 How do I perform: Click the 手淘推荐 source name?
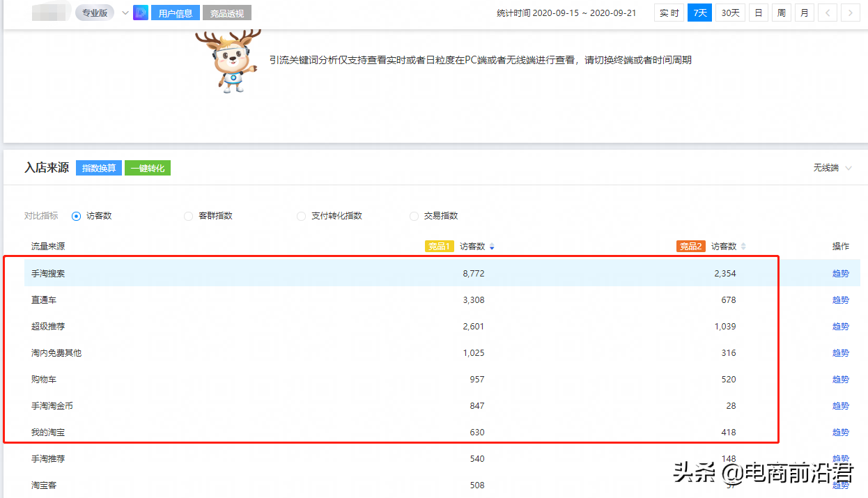coord(48,459)
